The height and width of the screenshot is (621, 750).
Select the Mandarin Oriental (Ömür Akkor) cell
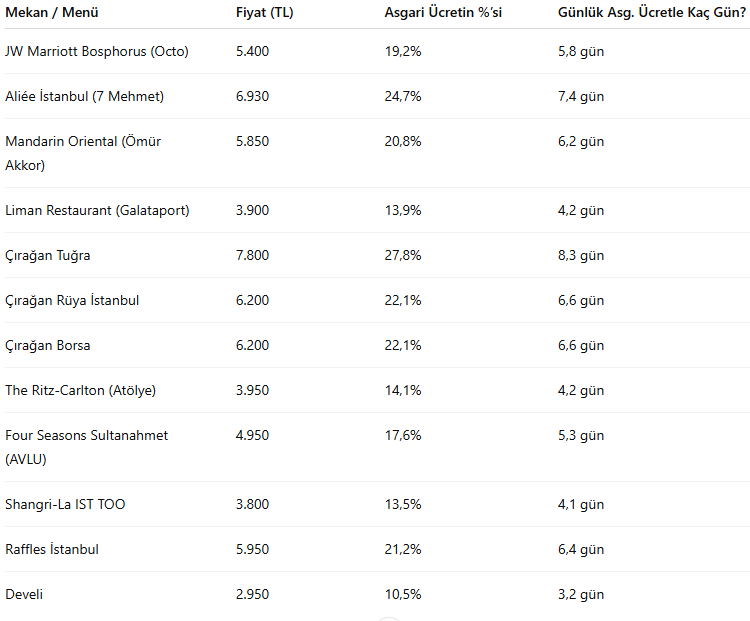click(83, 153)
